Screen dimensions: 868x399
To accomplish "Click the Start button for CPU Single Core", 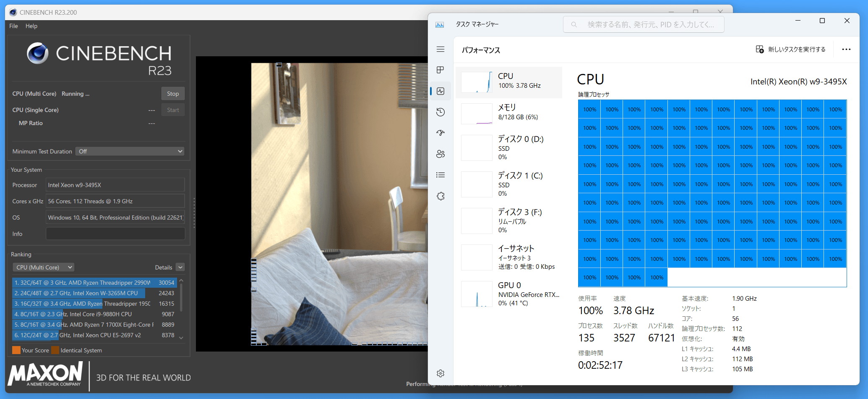I will (173, 110).
